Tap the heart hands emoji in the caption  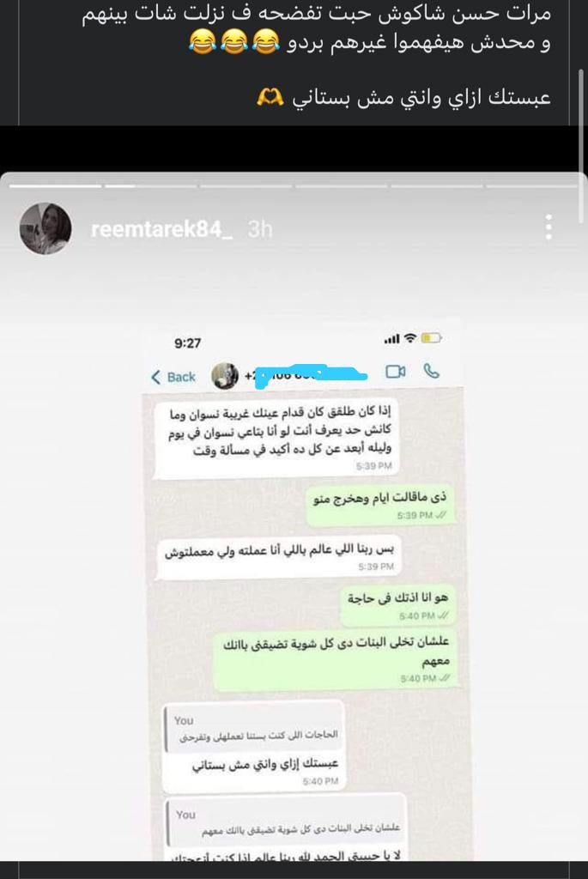coord(270,98)
